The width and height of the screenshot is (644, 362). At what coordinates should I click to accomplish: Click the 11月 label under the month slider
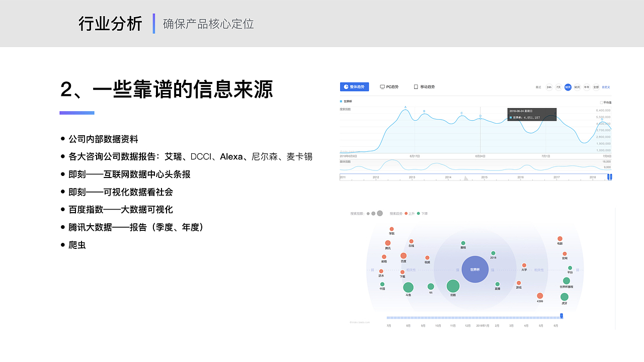tap(453, 326)
